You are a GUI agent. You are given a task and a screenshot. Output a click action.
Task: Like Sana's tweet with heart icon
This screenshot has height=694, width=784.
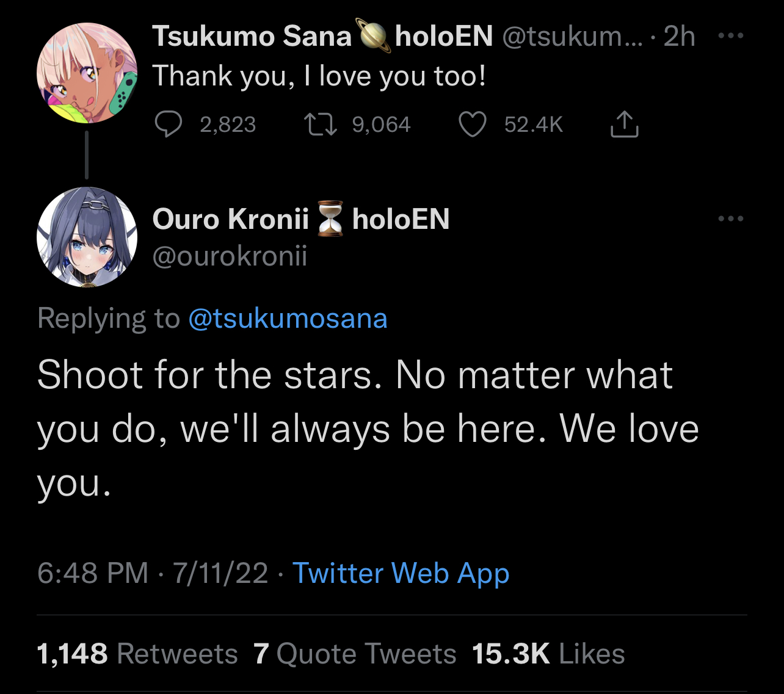(472, 125)
